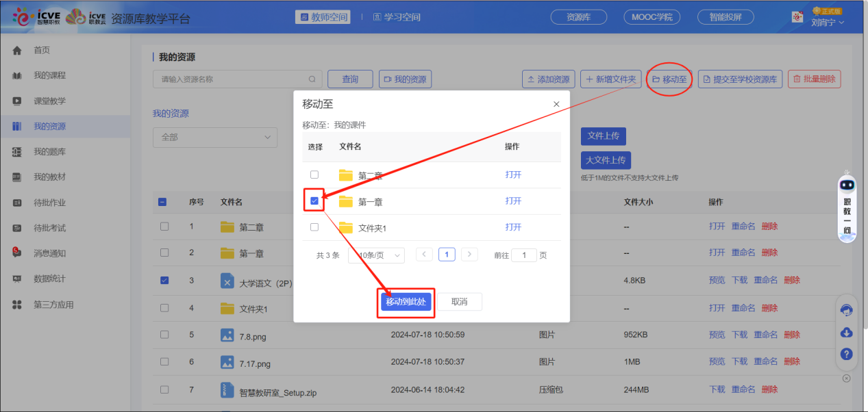The height and width of the screenshot is (412, 868).
Task: Expand the 10条/页 page size dropdown
Action: (376, 255)
